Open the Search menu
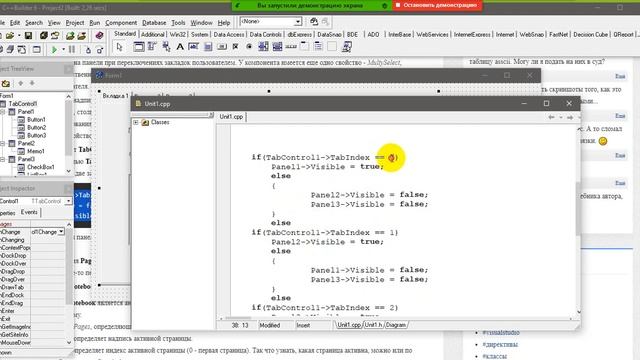The image size is (640, 360). [x=34, y=22]
